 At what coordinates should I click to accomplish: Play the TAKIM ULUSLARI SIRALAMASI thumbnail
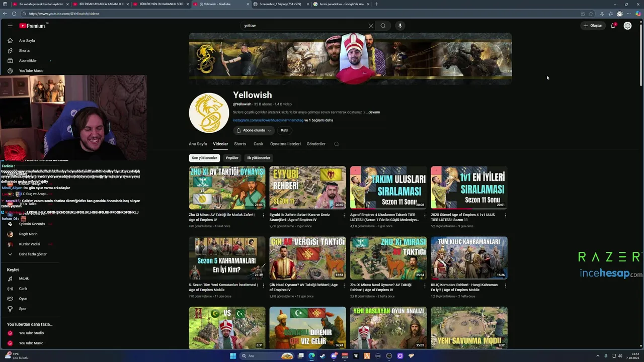pos(388,188)
